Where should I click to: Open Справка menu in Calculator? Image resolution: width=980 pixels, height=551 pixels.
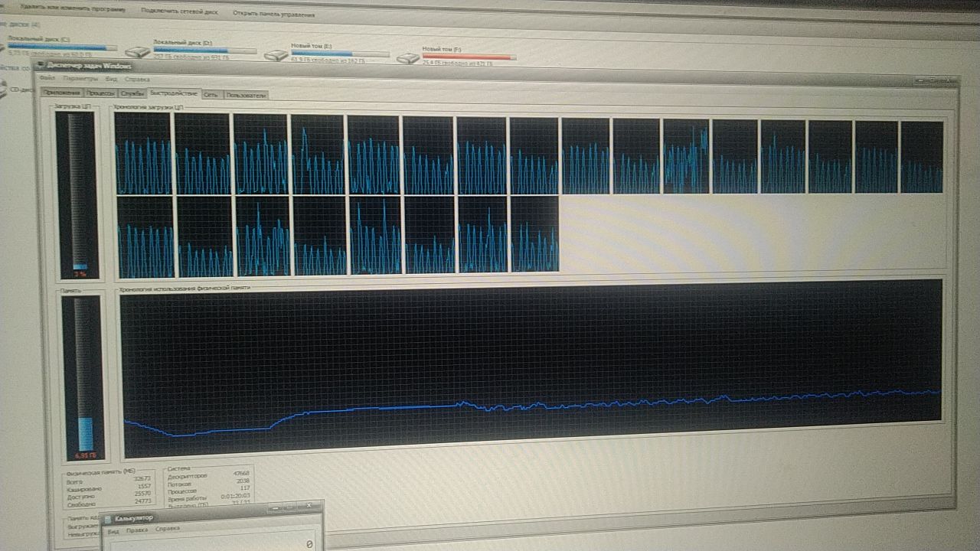168,529
